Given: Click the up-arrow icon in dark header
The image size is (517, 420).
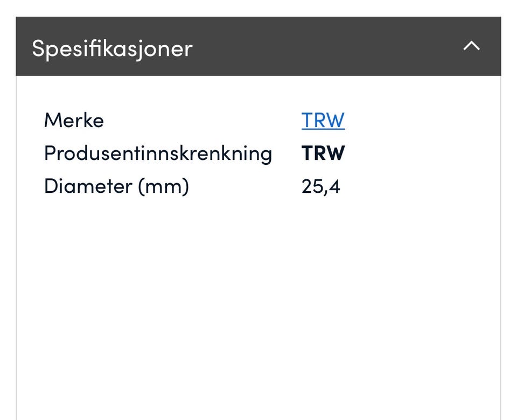Looking at the screenshot, I should [x=472, y=46].
